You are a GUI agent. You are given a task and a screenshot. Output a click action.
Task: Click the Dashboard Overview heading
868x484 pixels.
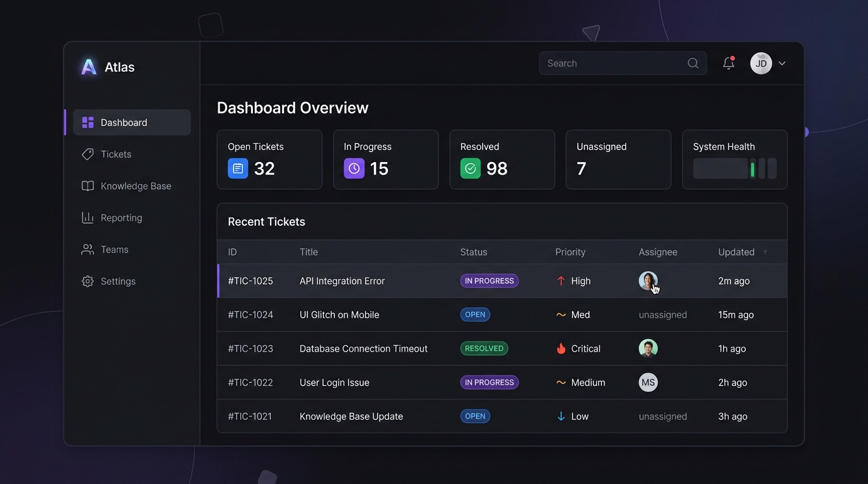tap(293, 108)
